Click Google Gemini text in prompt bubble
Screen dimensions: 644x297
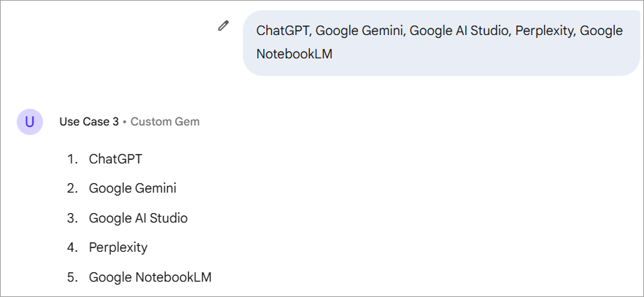(360, 31)
